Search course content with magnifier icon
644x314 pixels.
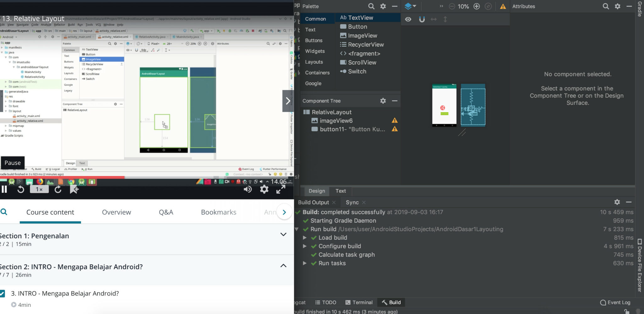(4, 212)
